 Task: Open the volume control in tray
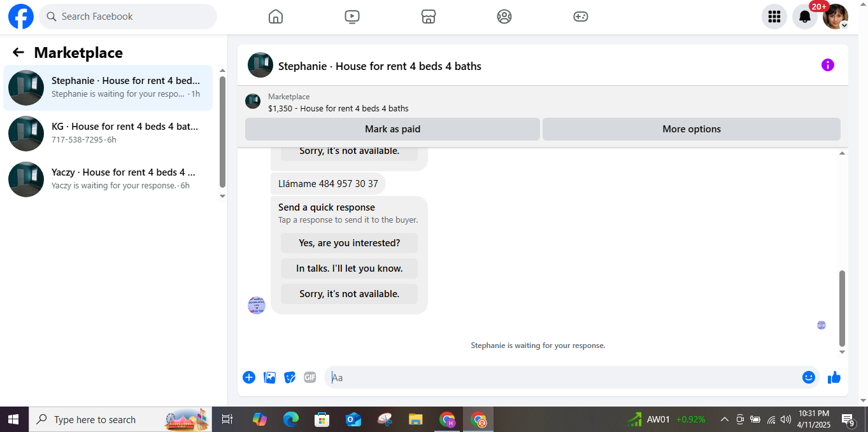tap(786, 419)
